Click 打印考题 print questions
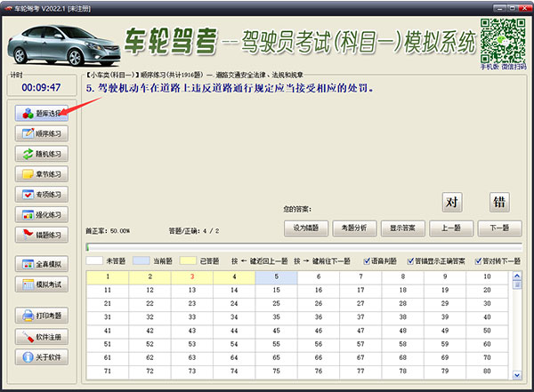 coord(42,316)
